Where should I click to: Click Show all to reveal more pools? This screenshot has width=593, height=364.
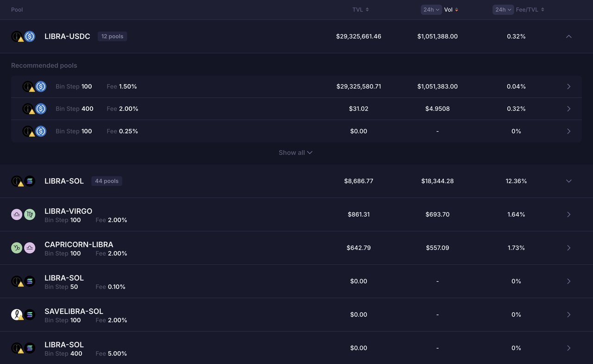coord(295,153)
